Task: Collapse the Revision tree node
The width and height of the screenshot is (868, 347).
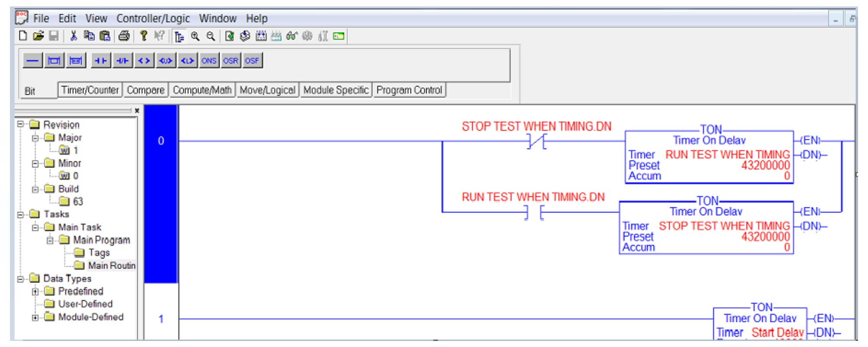Action: pos(20,124)
